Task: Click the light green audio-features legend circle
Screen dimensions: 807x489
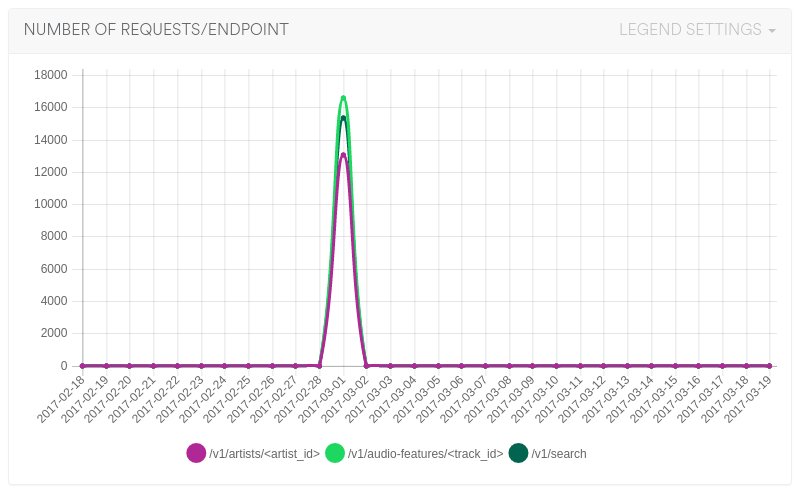Action: pyautogui.click(x=334, y=453)
